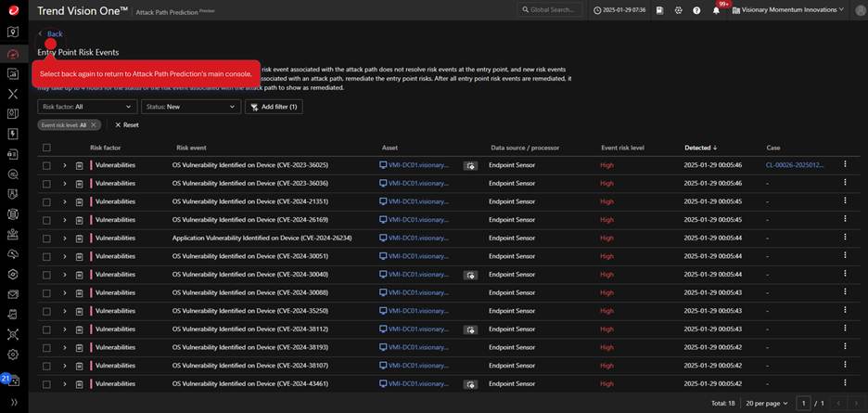Sort by the Risk factor column header
The height and width of the screenshot is (413, 868).
(x=105, y=148)
